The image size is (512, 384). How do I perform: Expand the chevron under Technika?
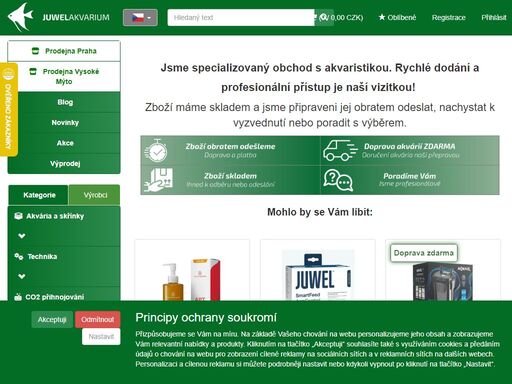click(22, 276)
